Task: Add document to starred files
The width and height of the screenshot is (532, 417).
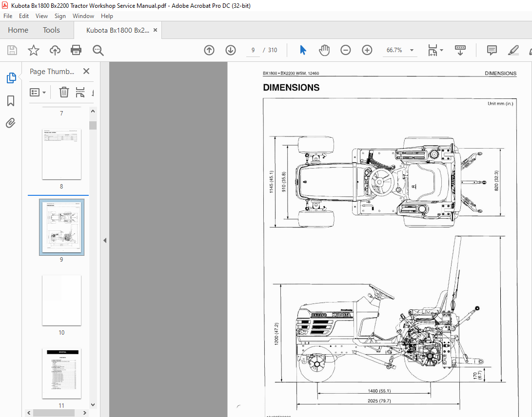Action: coord(33,50)
